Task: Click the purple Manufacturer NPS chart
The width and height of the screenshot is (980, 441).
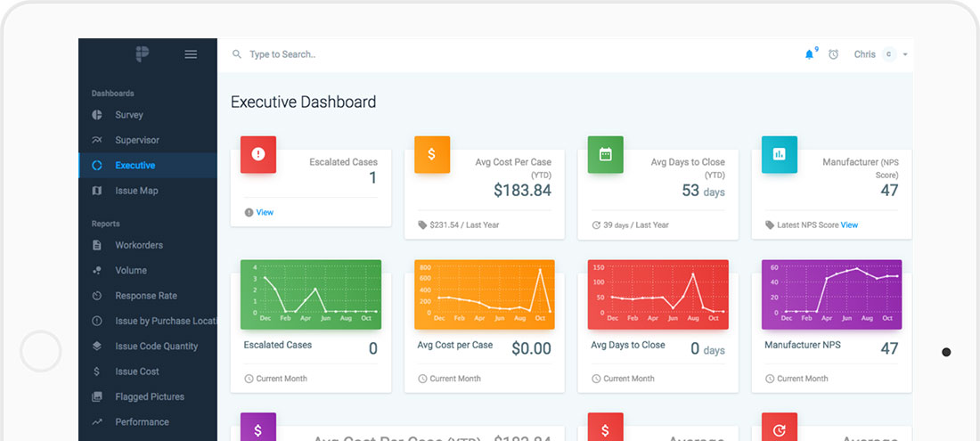Action: click(x=832, y=294)
